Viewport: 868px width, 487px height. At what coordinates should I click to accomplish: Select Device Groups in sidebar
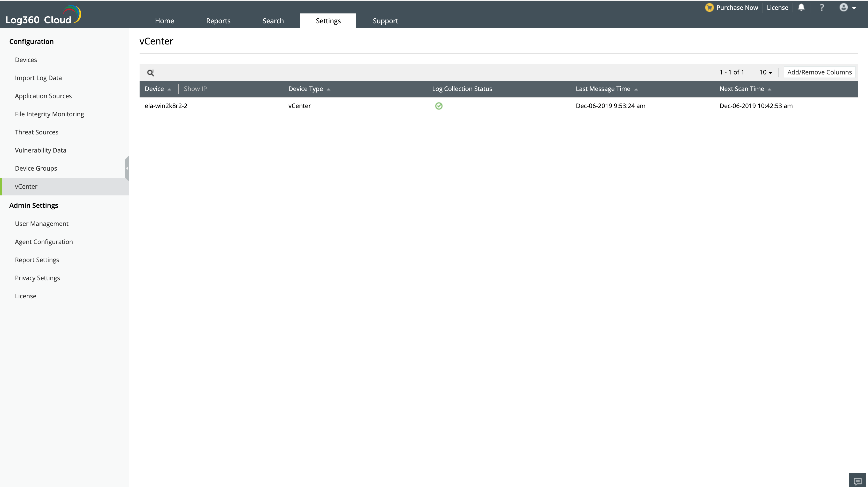click(36, 168)
